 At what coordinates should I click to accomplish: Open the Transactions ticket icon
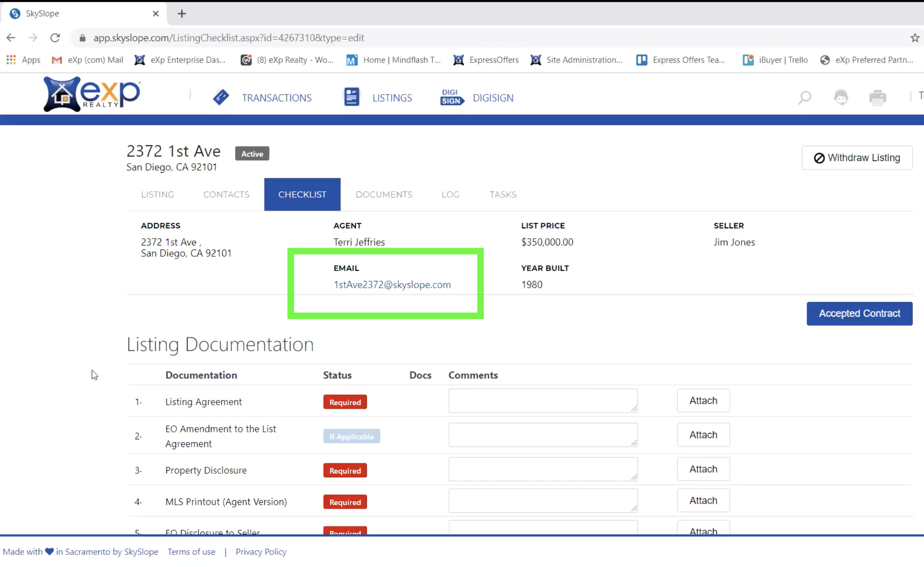pyautogui.click(x=221, y=97)
